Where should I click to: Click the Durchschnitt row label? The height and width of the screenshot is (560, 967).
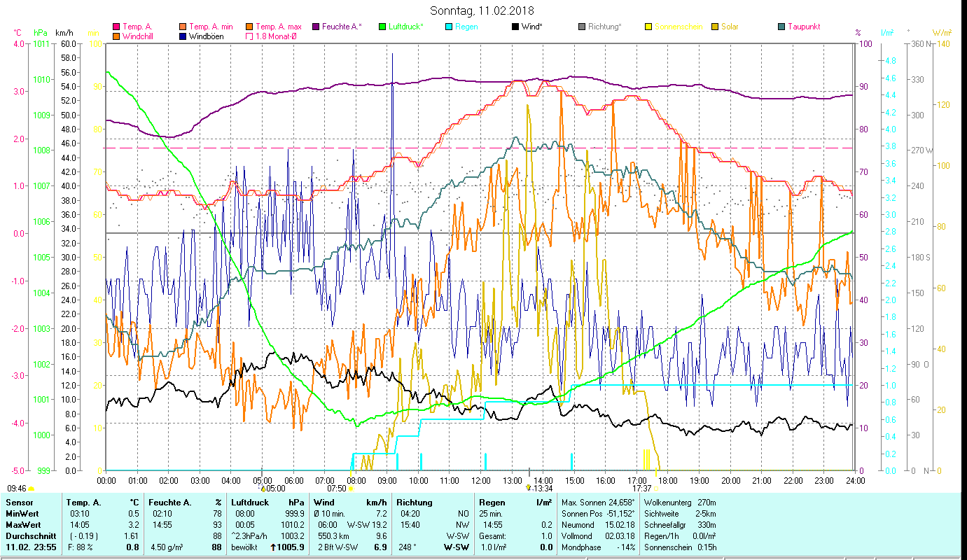29,536
